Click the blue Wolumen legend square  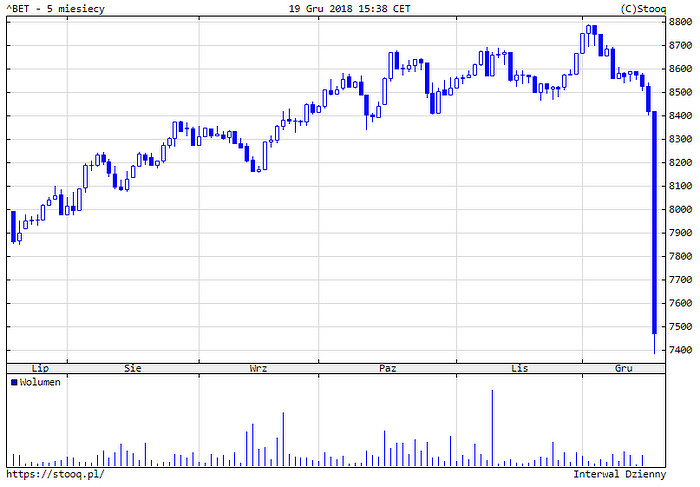[x=14, y=383]
